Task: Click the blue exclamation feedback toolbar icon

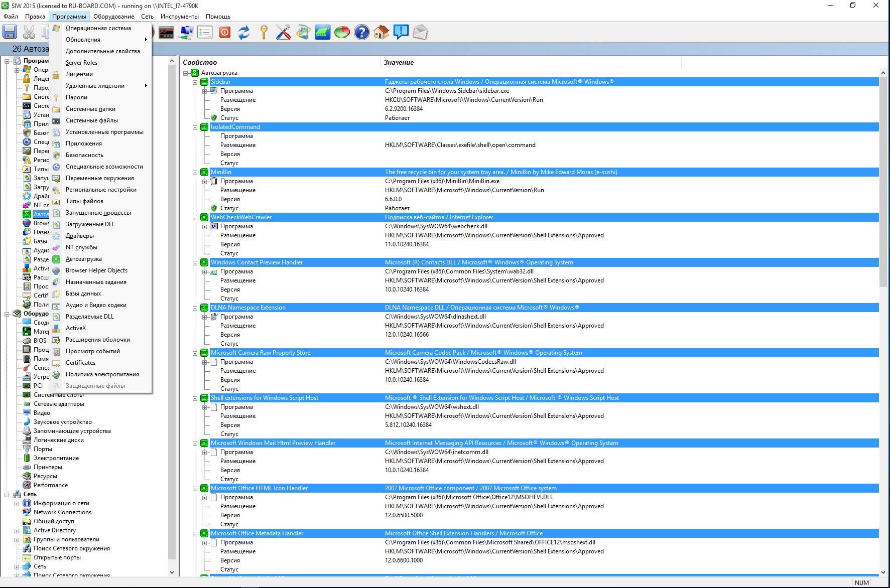Action: pyautogui.click(x=401, y=33)
